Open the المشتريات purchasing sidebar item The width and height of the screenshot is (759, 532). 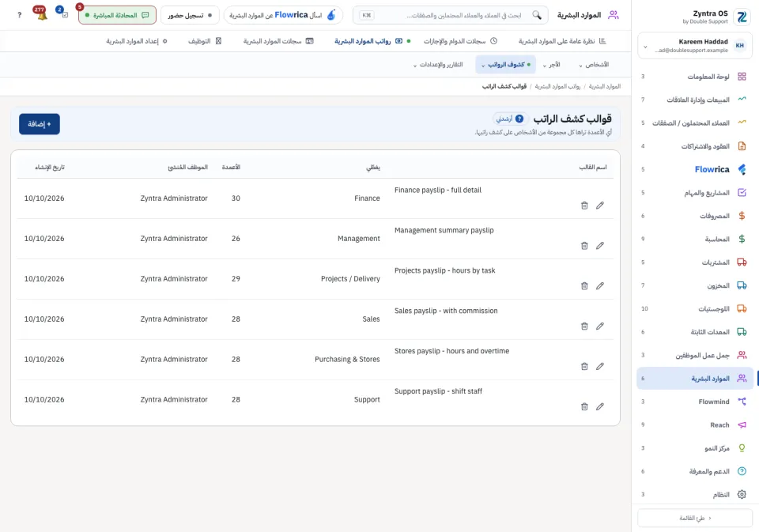[x=695, y=262]
